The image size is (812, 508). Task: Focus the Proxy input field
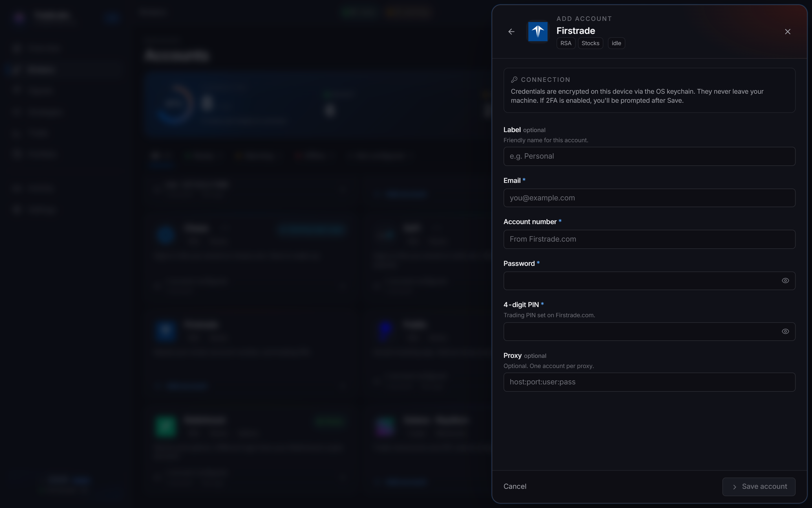pos(649,382)
